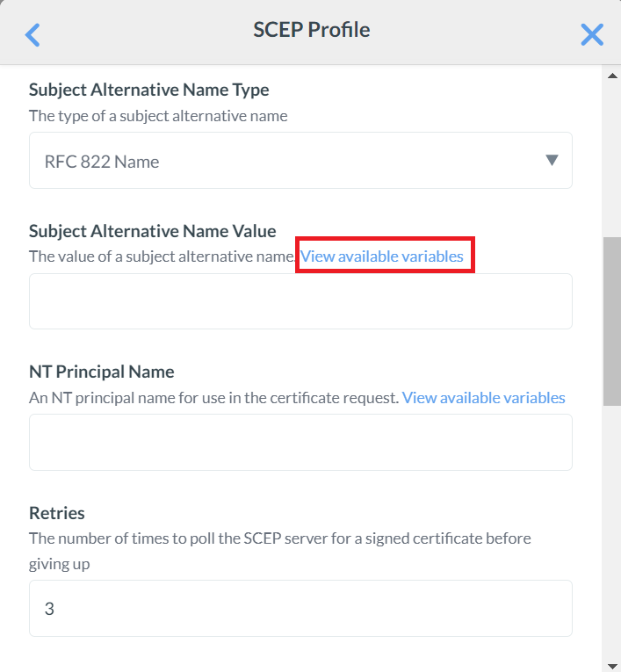Click the scrollbar track above the thumb
This screenshot has width=621, height=672.
pyautogui.click(x=612, y=158)
